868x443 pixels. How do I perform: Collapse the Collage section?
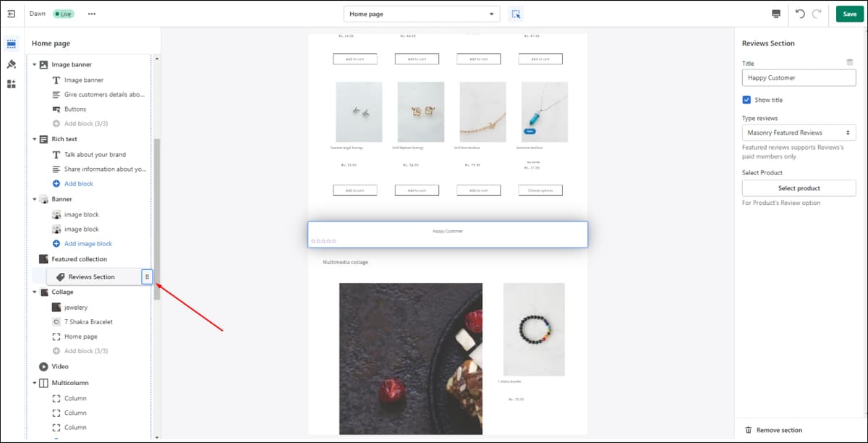pos(34,292)
